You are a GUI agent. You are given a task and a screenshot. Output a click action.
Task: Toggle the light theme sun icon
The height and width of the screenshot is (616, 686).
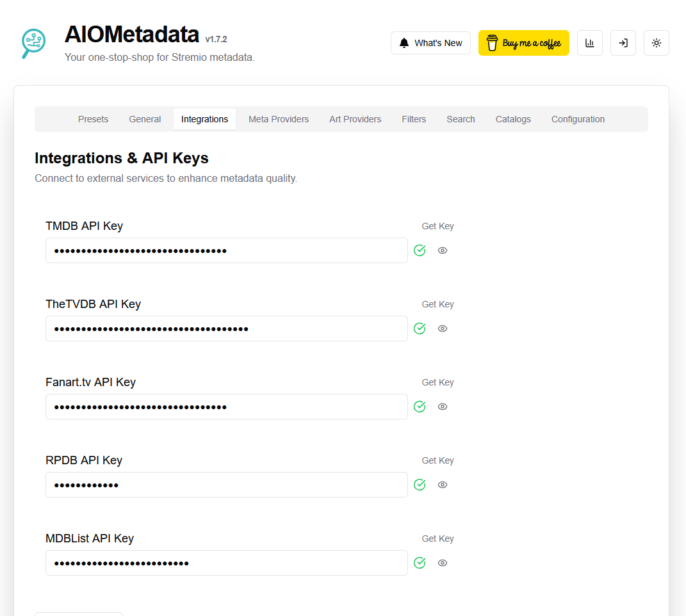pyautogui.click(x=656, y=43)
